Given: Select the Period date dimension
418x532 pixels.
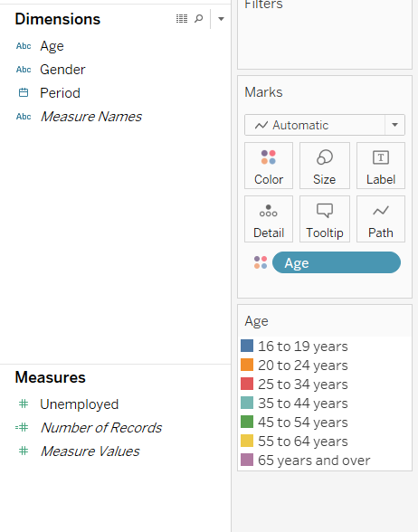Looking at the screenshot, I should [x=60, y=93].
